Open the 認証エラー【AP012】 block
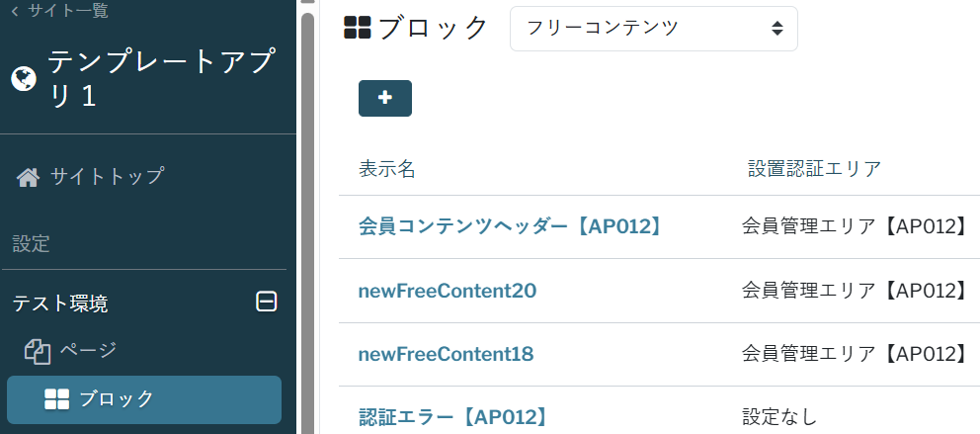Image resolution: width=980 pixels, height=434 pixels. coord(452,416)
